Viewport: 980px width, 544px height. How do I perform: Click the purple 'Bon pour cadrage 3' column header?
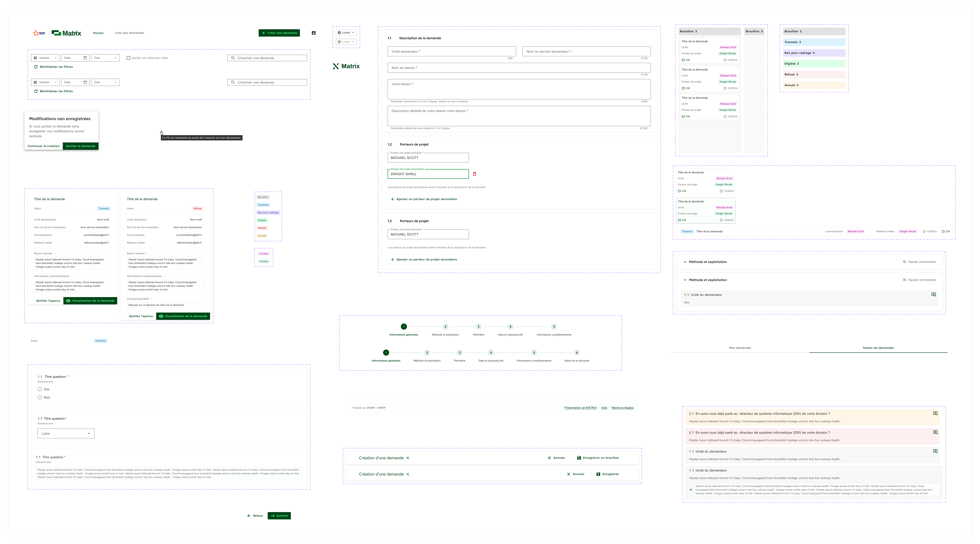click(x=814, y=53)
